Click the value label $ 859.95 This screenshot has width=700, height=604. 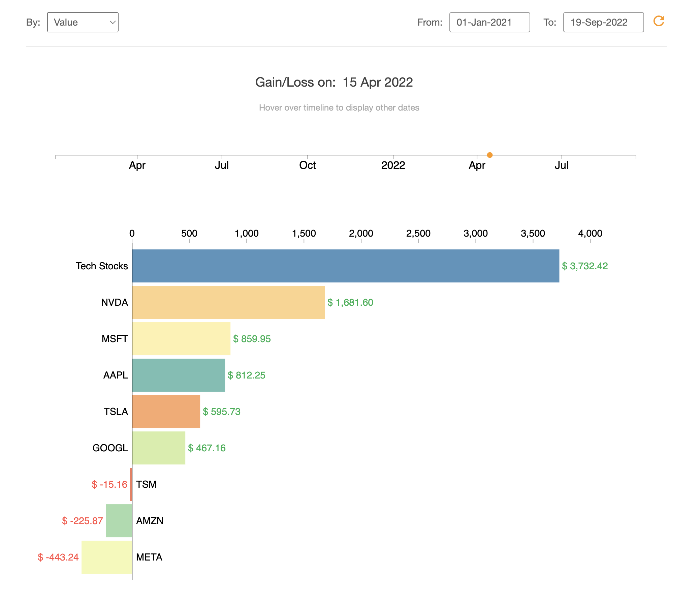pyautogui.click(x=252, y=339)
